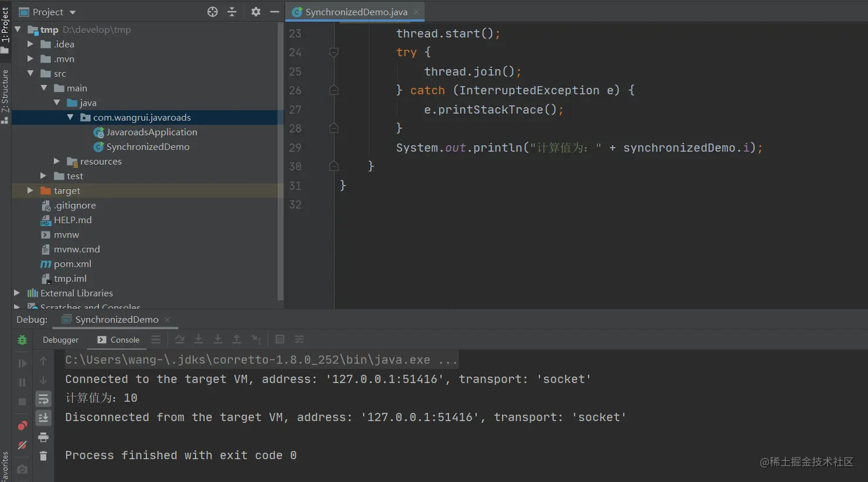Viewport: 868px width, 482px height.
Task: Select the pom.xml file
Action: click(x=66, y=264)
